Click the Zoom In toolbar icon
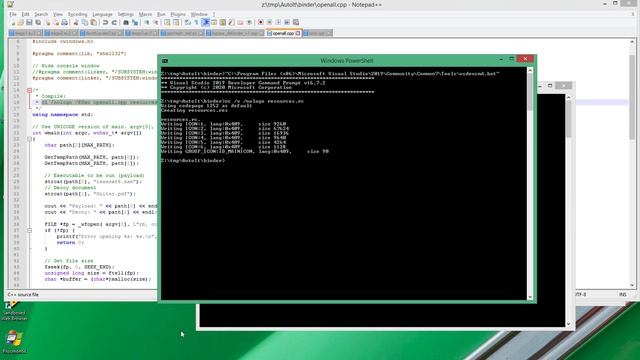 click(x=147, y=22)
